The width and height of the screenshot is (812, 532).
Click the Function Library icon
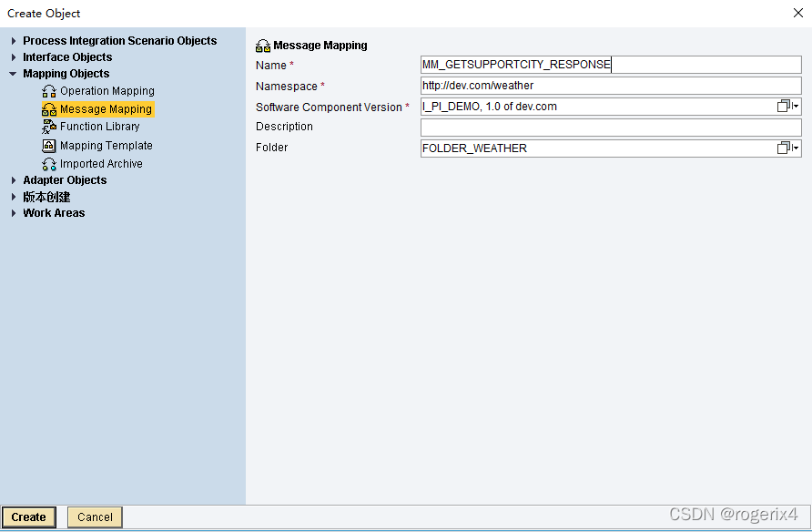click(x=49, y=127)
